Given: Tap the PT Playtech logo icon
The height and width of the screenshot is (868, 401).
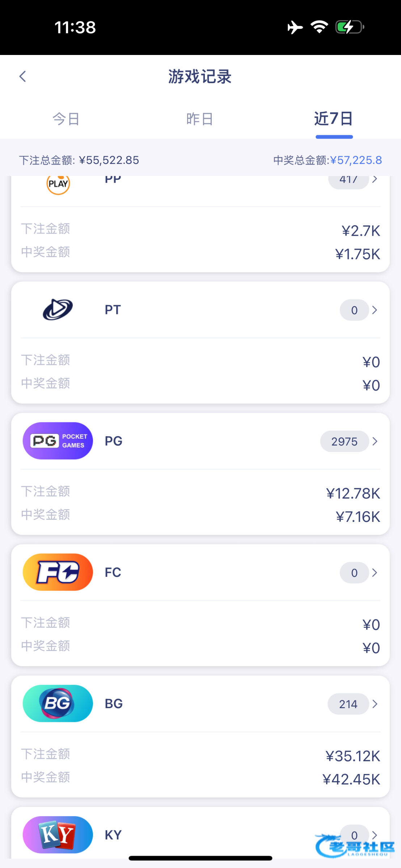Looking at the screenshot, I should tap(58, 310).
